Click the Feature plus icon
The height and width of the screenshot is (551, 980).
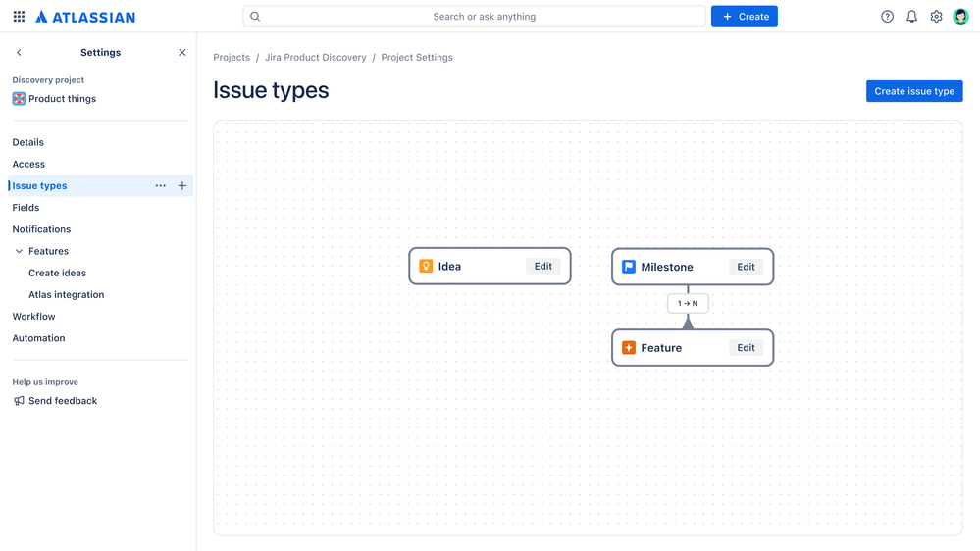(629, 348)
